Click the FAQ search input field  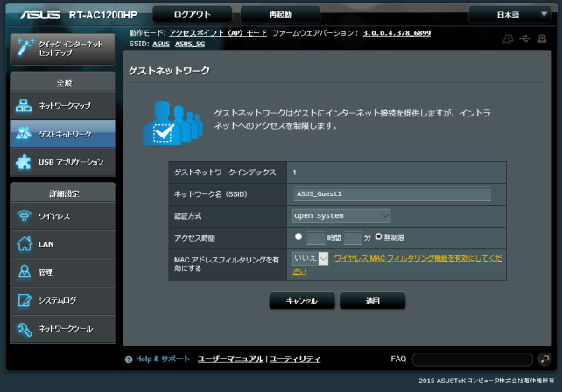coord(473,359)
